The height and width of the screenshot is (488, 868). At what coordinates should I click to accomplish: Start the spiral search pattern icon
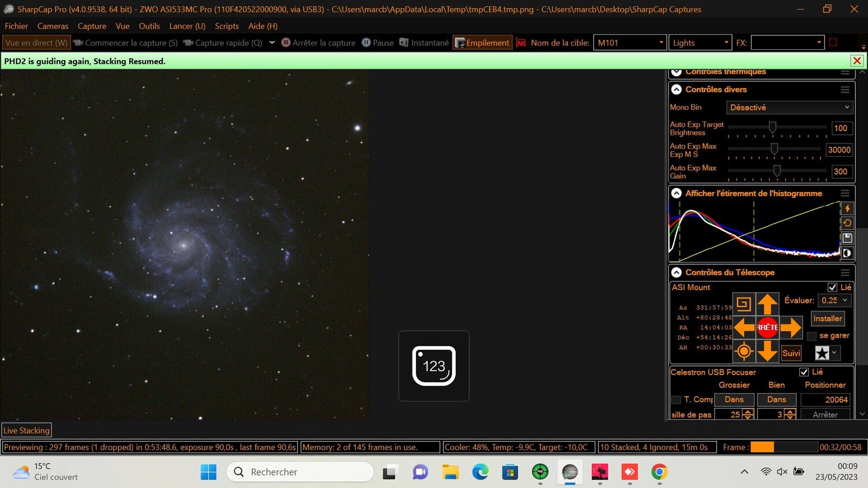tap(744, 304)
